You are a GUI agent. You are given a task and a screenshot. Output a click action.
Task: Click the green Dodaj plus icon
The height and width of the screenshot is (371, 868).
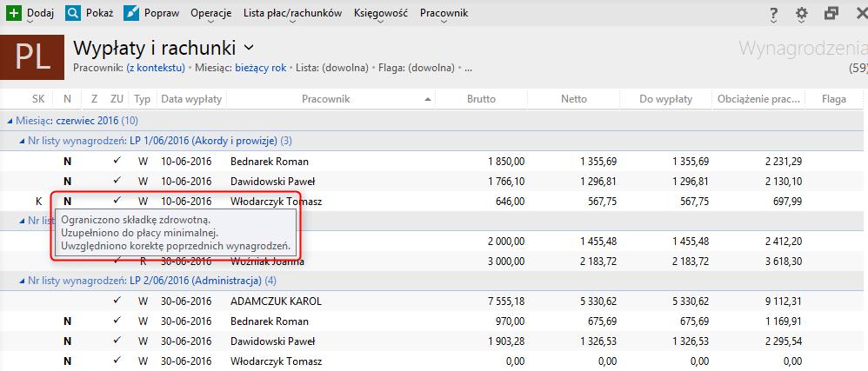click(14, 13)
